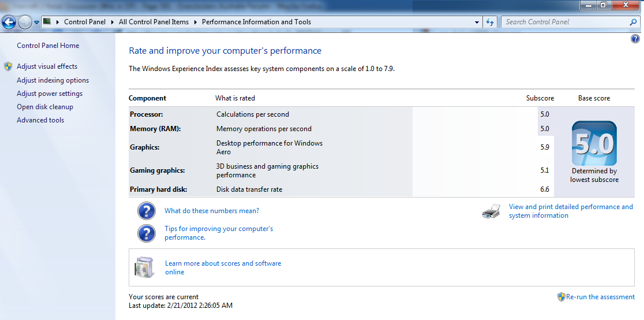Viewport: 644px width, 320px height.
Task: Click the greyed Forward arrow button
Action: pos(25,22)
